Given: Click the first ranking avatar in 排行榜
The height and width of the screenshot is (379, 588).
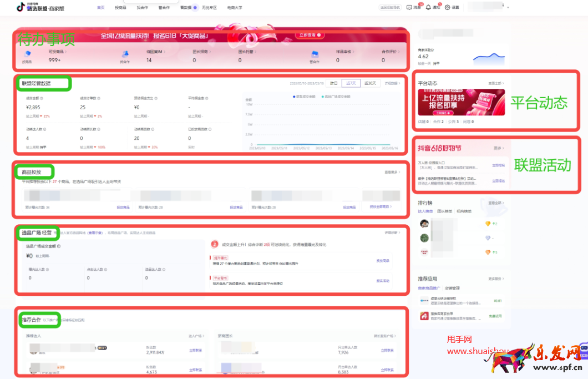Looking at the screenshot, I should pos(424,224).
